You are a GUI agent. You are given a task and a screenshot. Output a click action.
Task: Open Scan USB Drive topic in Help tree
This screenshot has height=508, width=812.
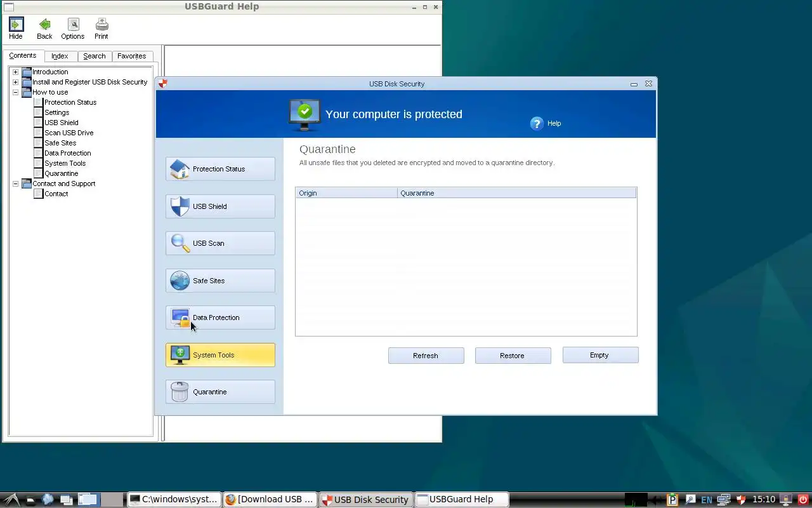(x=69, y=133)
